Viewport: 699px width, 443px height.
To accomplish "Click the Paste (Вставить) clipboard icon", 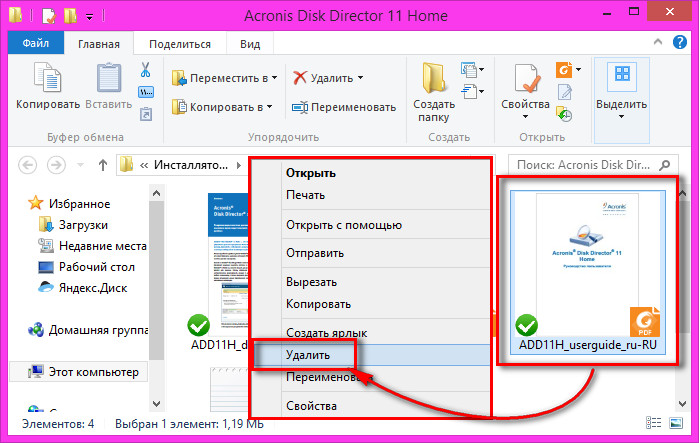I will [x=108, y=78].
